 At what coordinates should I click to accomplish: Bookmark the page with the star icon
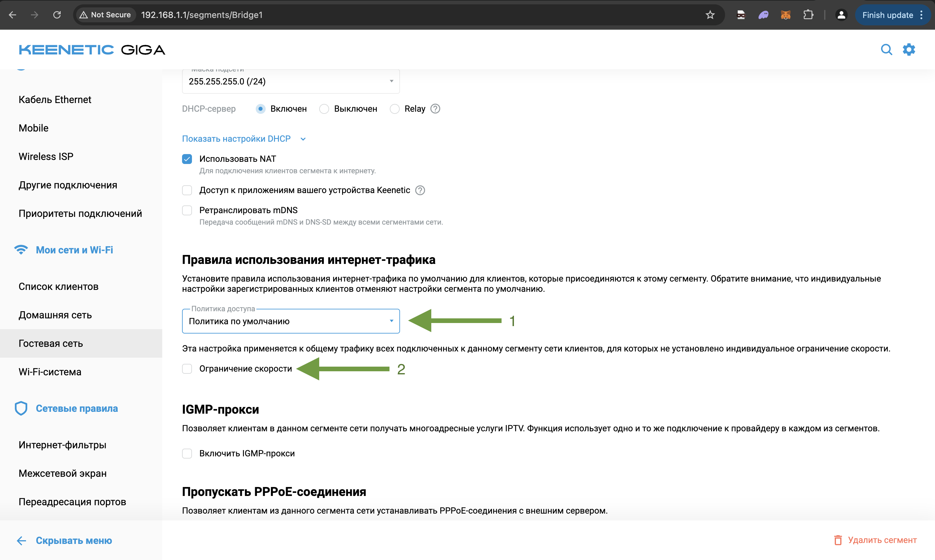point(710,15)
